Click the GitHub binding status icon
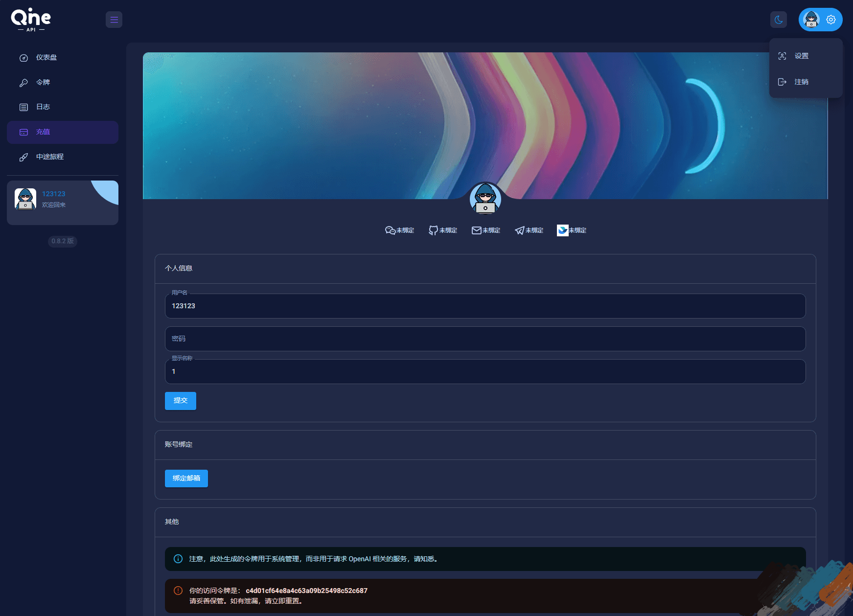This screenshot has height=616, width=853. pos(433,230)
